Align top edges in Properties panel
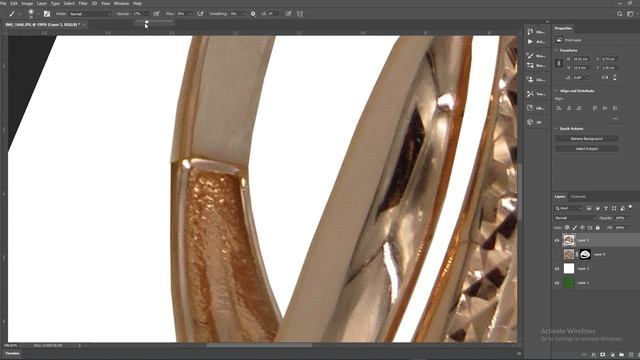 595,108
